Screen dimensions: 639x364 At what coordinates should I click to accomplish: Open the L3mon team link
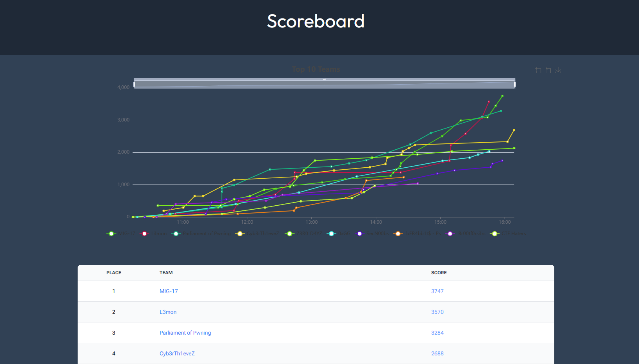pyautogui.click(x=168, y=312)
